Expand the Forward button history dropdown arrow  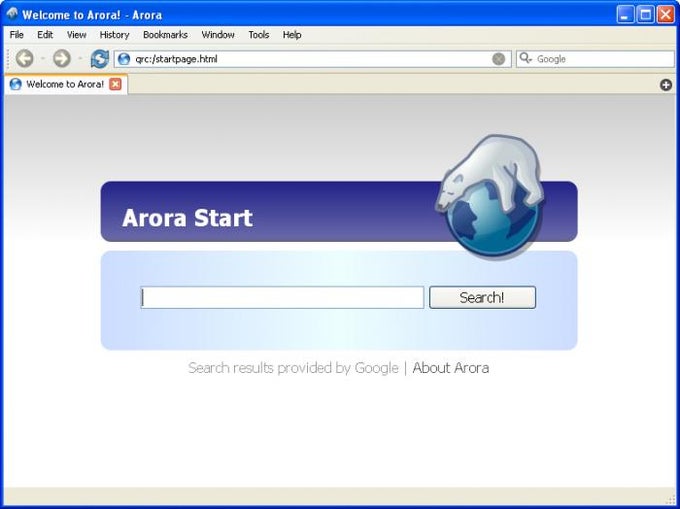(80, 58)
